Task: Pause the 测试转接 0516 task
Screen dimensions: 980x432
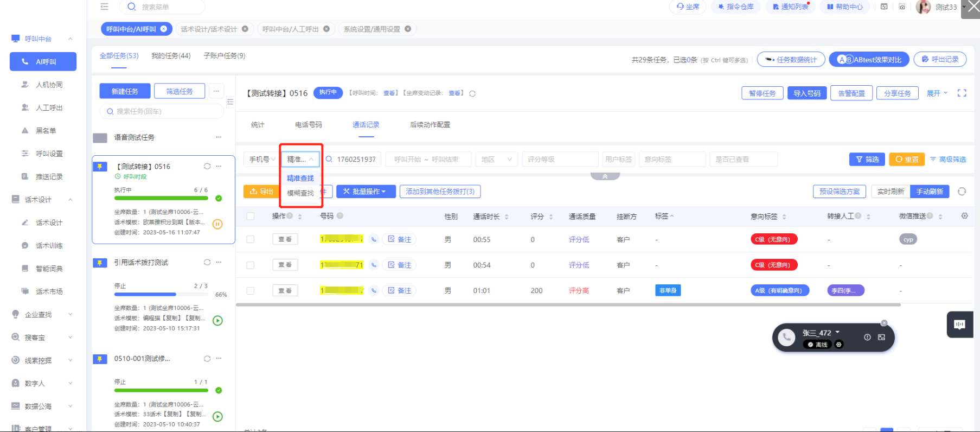Action: coord(217,224)
